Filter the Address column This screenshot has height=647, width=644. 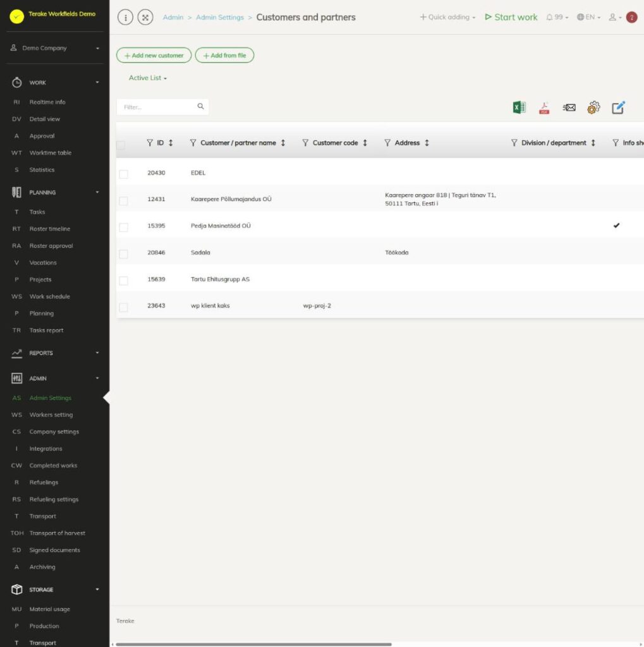coord(387,143)
